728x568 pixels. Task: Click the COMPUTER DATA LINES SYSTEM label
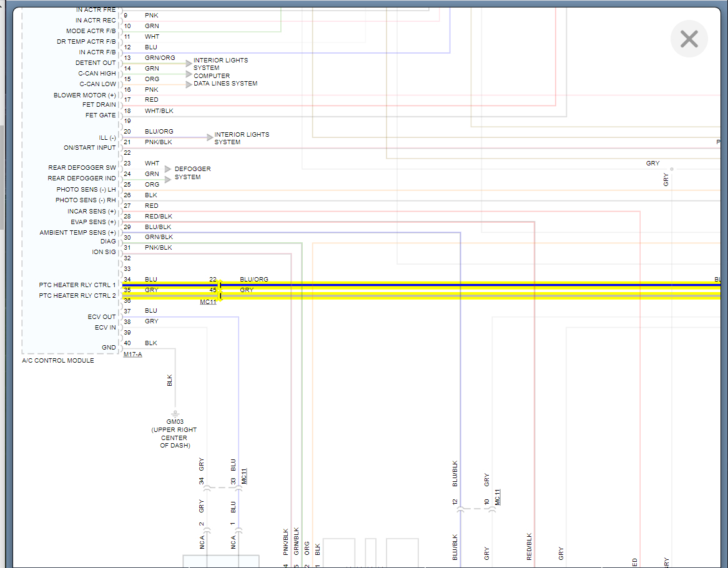tap(225, 80)
